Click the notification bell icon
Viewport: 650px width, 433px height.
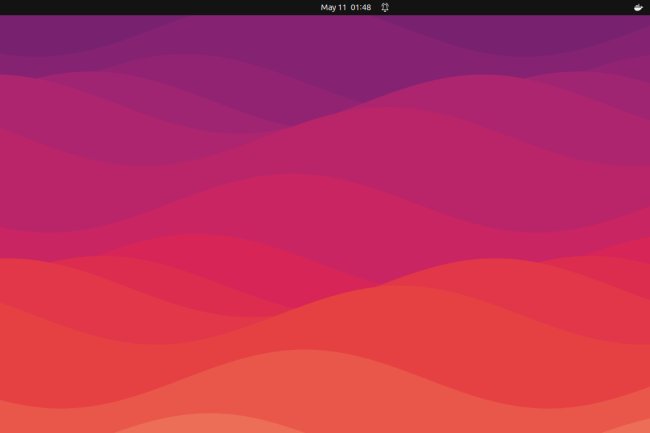coord(384,7)
